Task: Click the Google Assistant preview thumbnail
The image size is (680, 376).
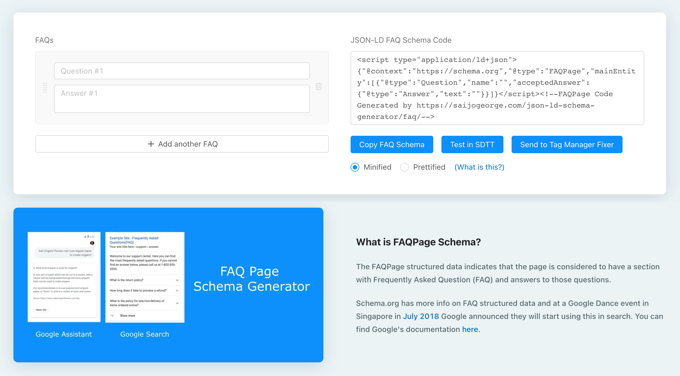Action: (64, 277)
